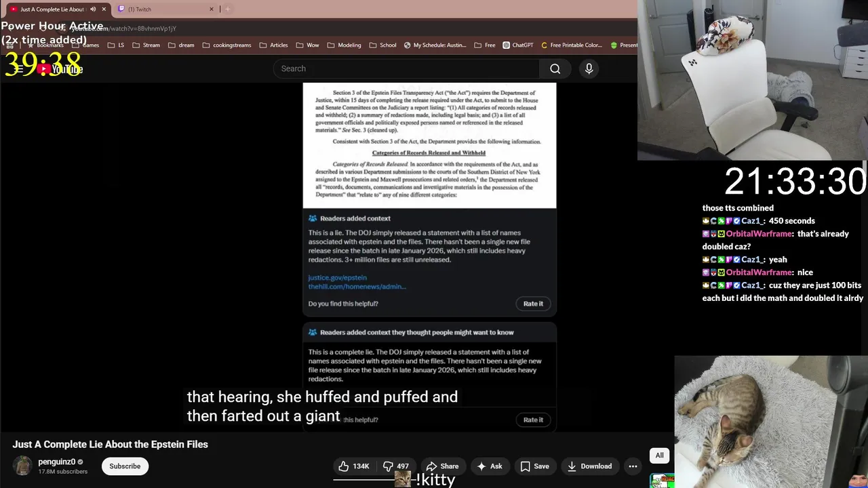The height and width of the screenshot is (488, 868).
Task: Mute audio icon on YouTube tab
Action: pos(93,9)
